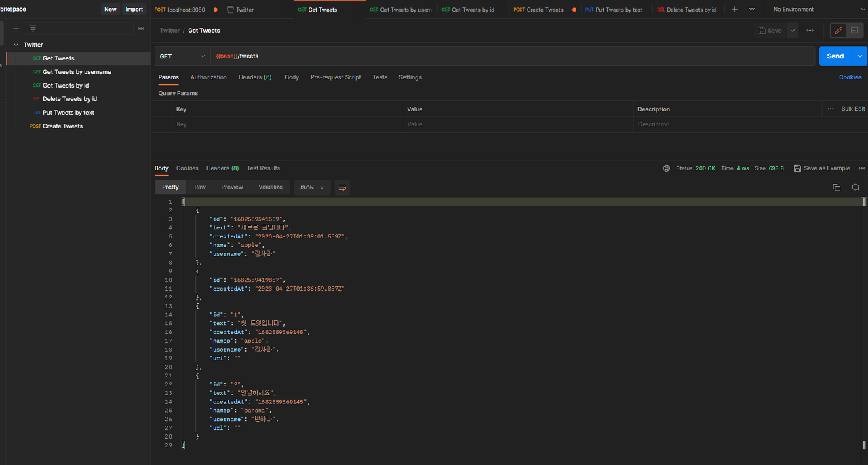Expand the Send button dropdown arrow
The width and height of the screenshot is (868, 465).
861,56
